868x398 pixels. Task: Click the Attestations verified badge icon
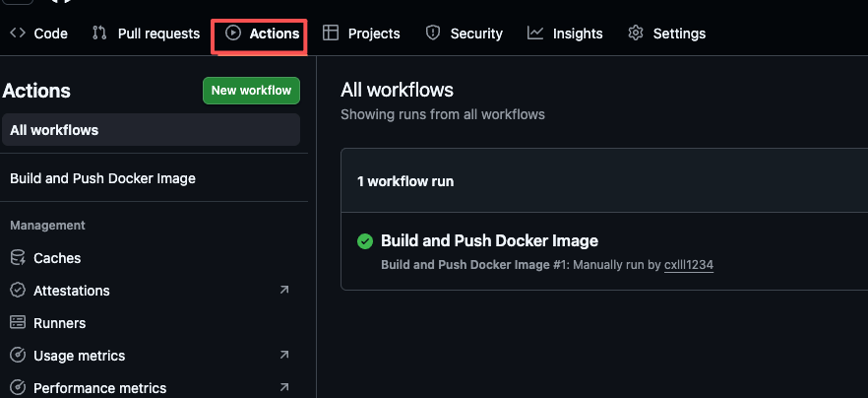(18, 291)
